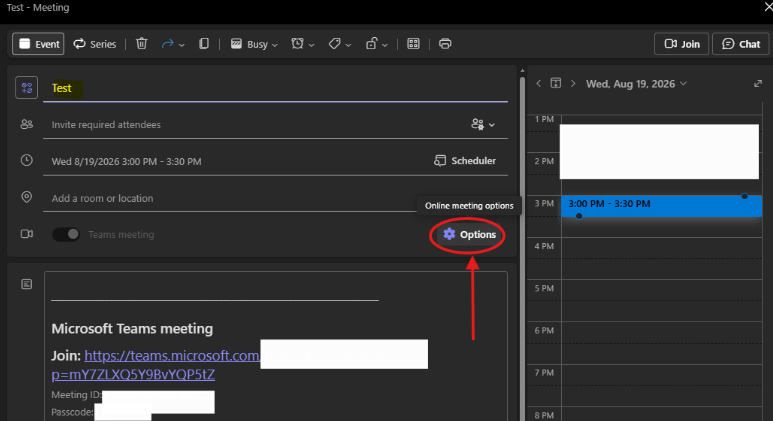This screenshot has height=421, width=773.
Task: Expand the reminder chevron dropdown
Action: coord(312,45)
